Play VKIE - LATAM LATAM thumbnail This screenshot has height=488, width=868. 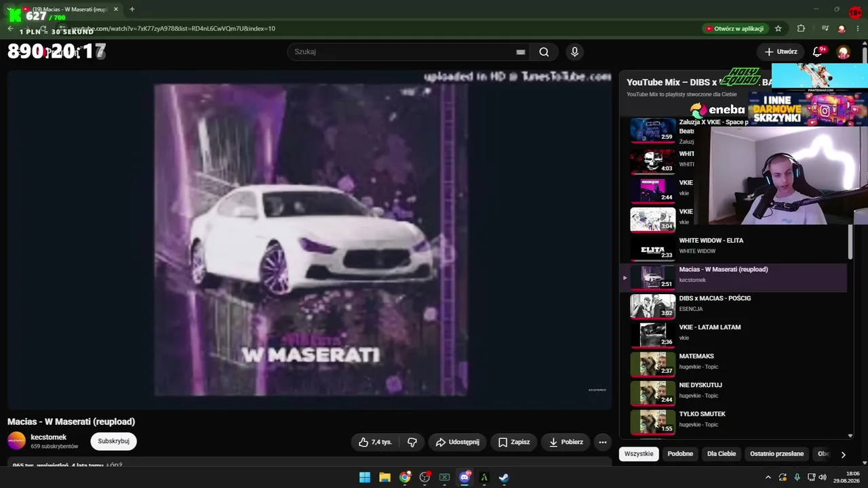tap(653, 335)
